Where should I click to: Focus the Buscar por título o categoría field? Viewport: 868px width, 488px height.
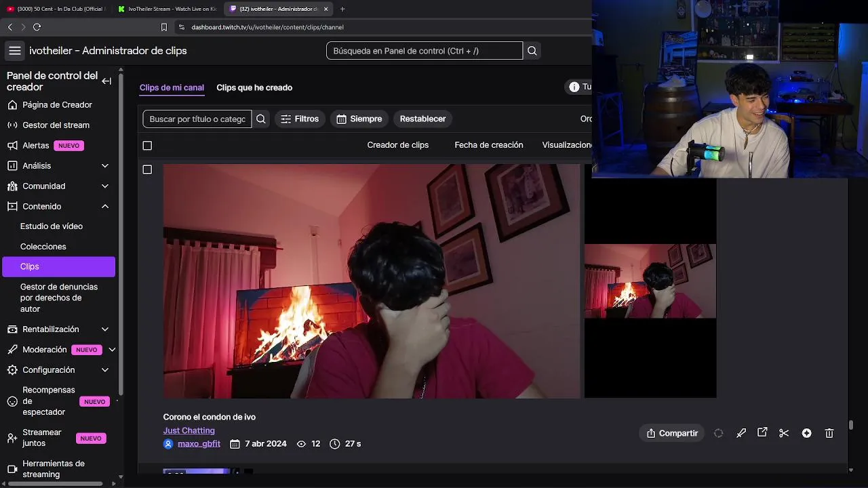click(x=197, y=119)
